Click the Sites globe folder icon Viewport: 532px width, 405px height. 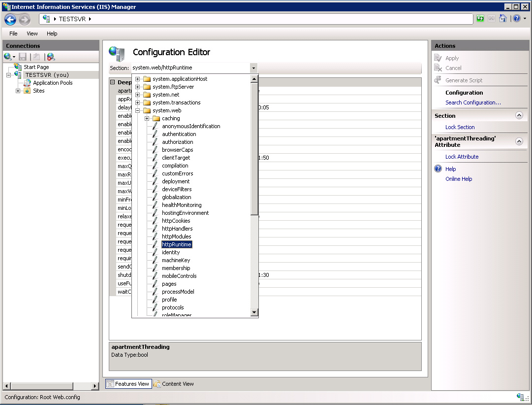point(27,91)
